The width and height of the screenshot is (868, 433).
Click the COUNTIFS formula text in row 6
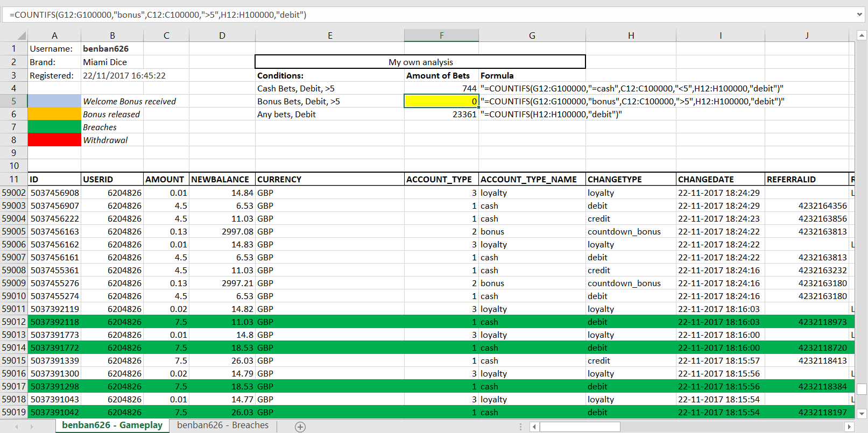(551, 114)
